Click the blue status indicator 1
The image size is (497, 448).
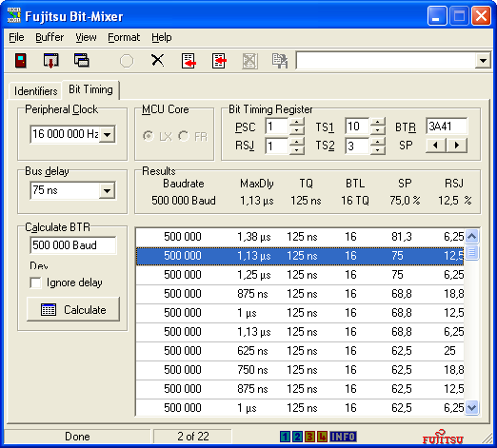[x=285, y=437]
